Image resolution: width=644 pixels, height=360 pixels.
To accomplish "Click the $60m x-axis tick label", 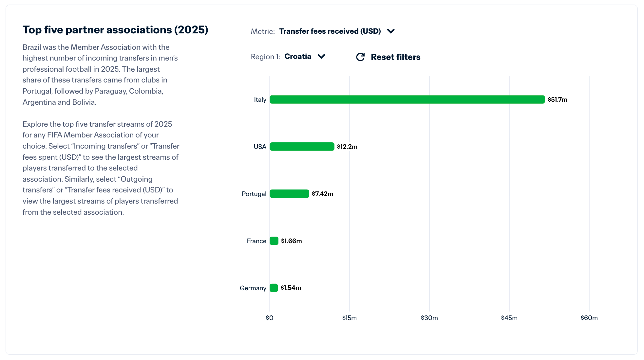I will 589,318.
